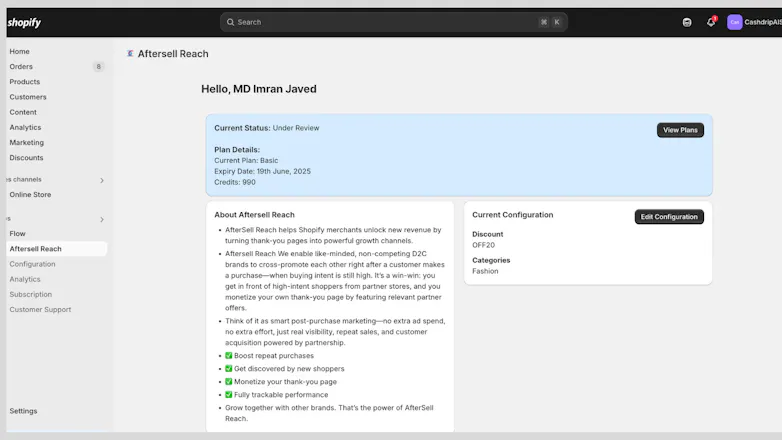Open Home in the sidebar
Image resolution: width=782 pixels, height=440 pixels.
(19, 51)
